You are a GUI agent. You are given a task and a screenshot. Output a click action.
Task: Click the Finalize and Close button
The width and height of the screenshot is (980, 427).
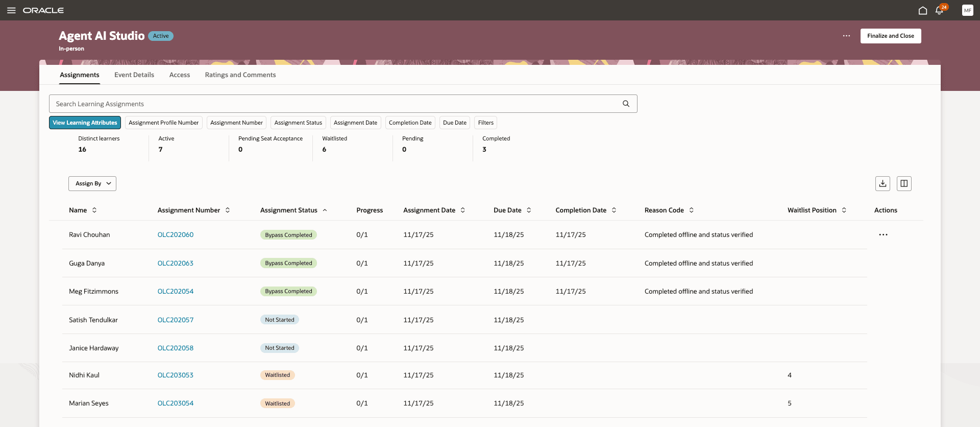point(891,36)
